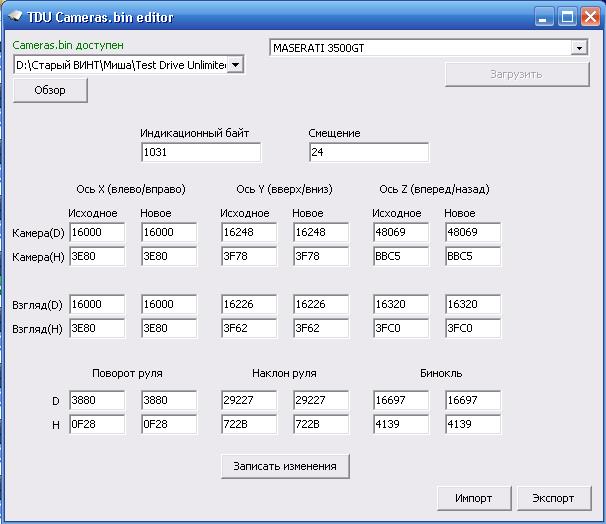This screenshot has width=606, height=524.
Task: Open the car model dropdown list
Action: pos(579,48)
